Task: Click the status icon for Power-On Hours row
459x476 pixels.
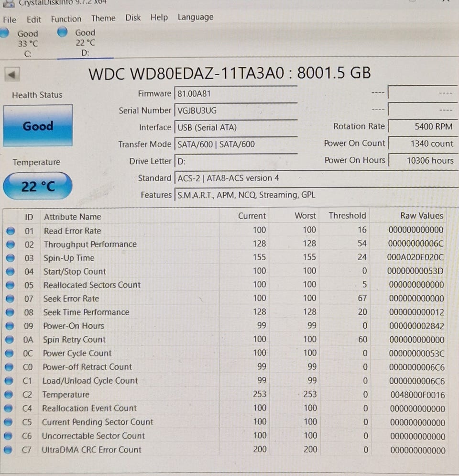Action: pos(10,326)
